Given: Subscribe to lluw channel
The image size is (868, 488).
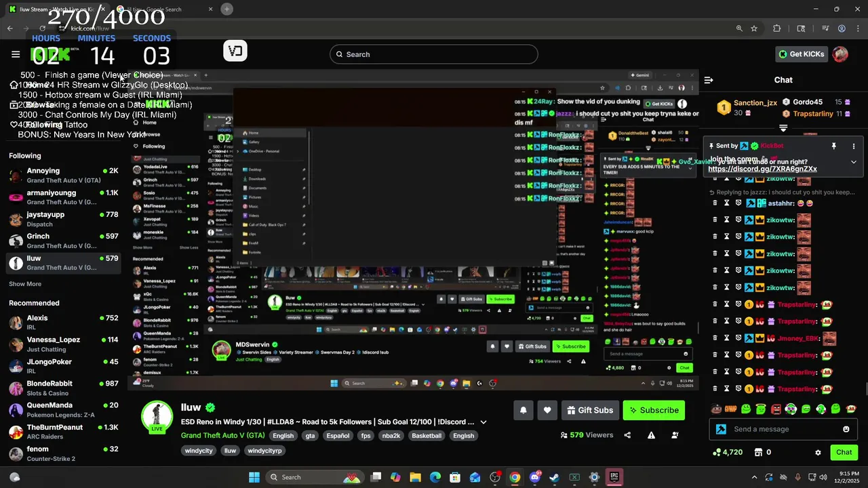Looking at the screenshot, I should 654,410.
